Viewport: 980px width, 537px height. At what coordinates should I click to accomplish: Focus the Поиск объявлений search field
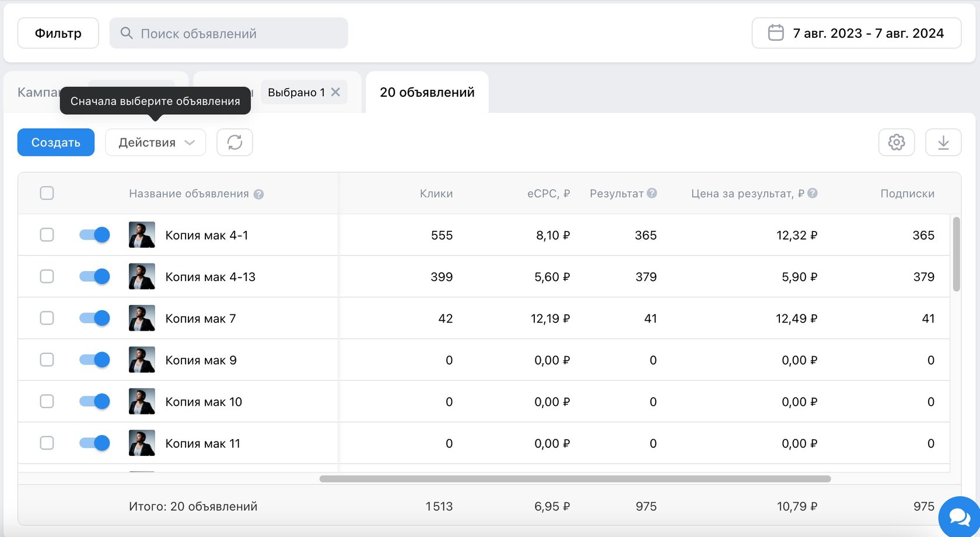click(229, 33)
